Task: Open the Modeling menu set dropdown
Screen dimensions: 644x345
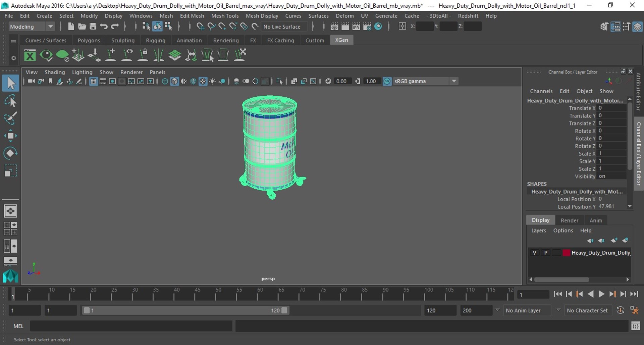Action: click(x=32, y=27)
